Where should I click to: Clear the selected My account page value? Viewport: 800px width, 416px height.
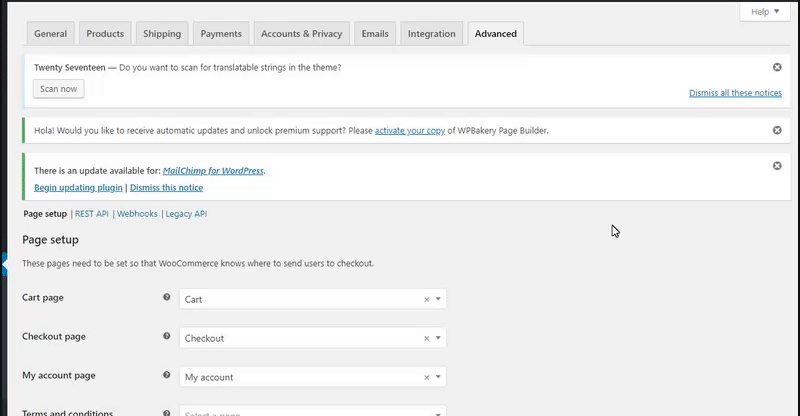click(x=426, y=377)
